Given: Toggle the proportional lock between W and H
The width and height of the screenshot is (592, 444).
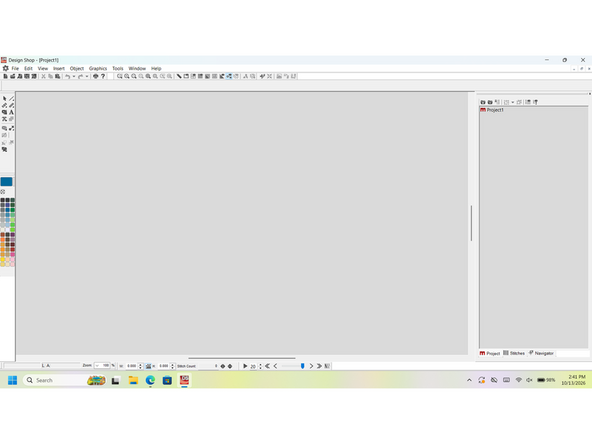Looking at the screenshot, I should click(x=148, y=366).
